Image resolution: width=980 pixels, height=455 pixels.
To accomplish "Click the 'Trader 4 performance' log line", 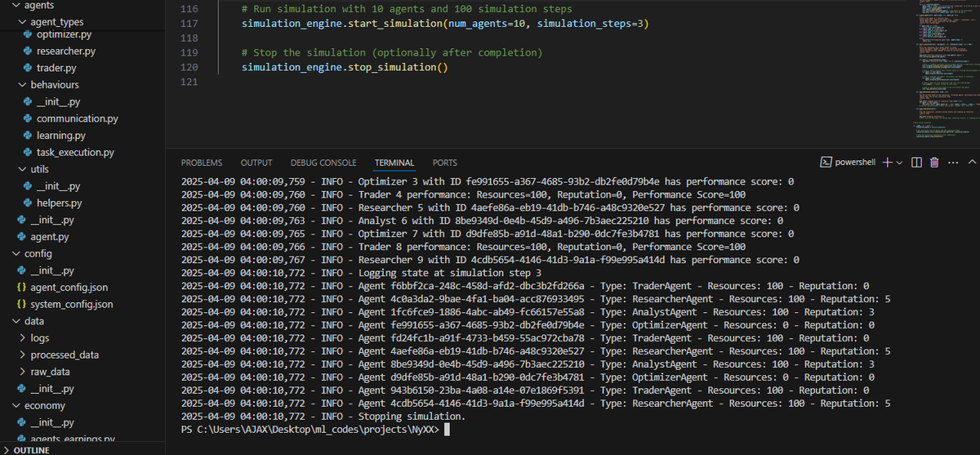I will coord(463,194).
